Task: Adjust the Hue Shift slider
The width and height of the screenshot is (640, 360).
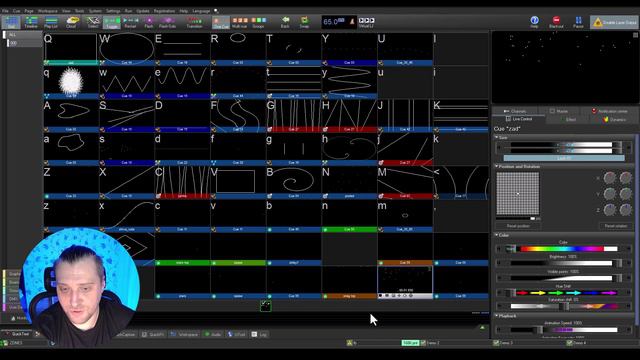Action: click(563, 293)
